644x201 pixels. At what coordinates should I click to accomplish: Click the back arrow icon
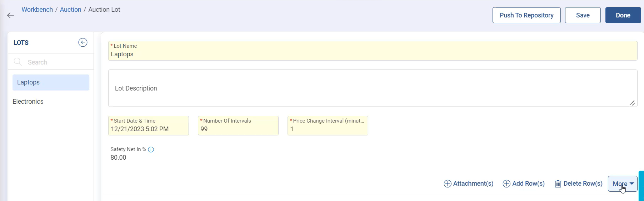[x=11, y=15]
